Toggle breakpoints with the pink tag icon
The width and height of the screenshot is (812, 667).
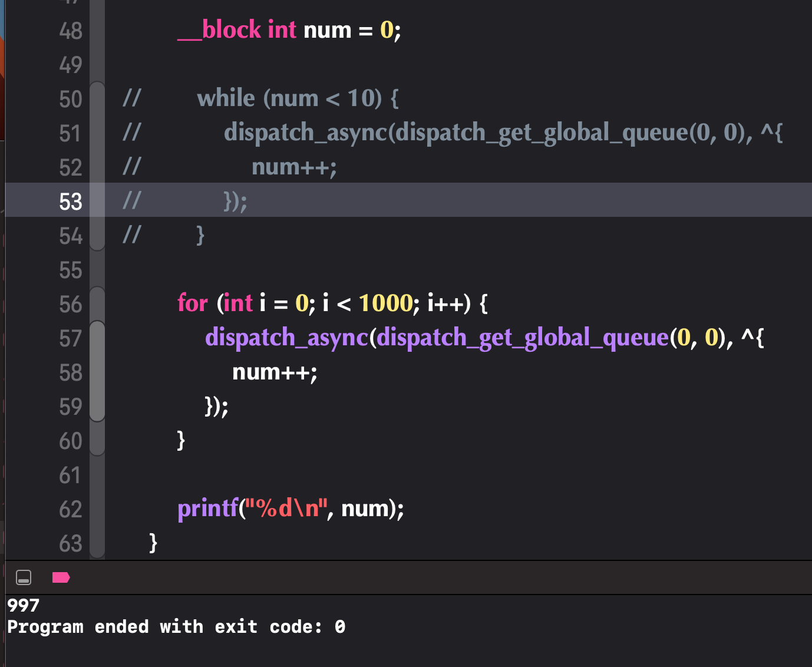coord(61,577)
